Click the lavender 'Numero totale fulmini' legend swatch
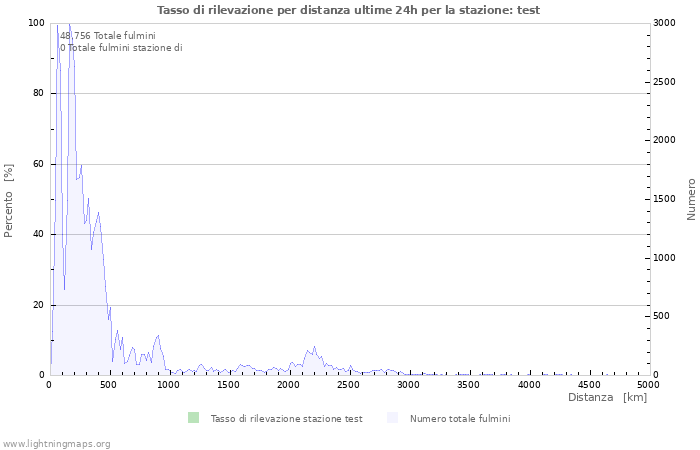The width and height of the screenshot is (700, 450). (x=392, y=418)
